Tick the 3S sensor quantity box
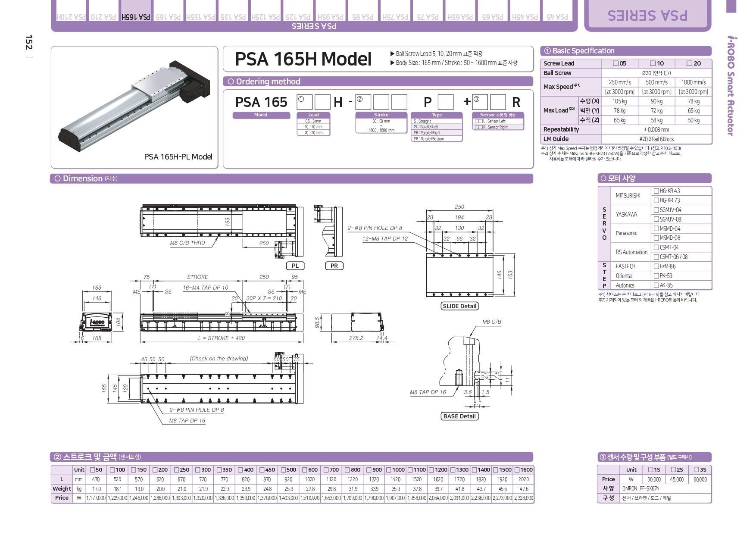Viewport: 756px width, 535px height. pos(697,470)
